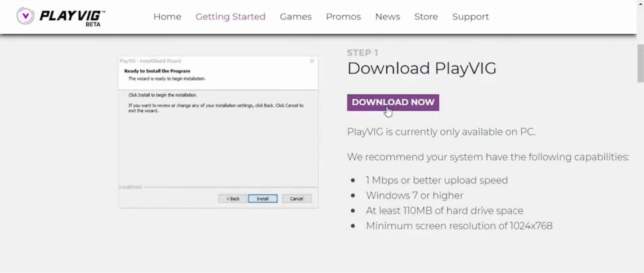Screen dimensions: 644x273
Task: Click the PLAYVIG BETA wordmark
Action: coord(72,17)
